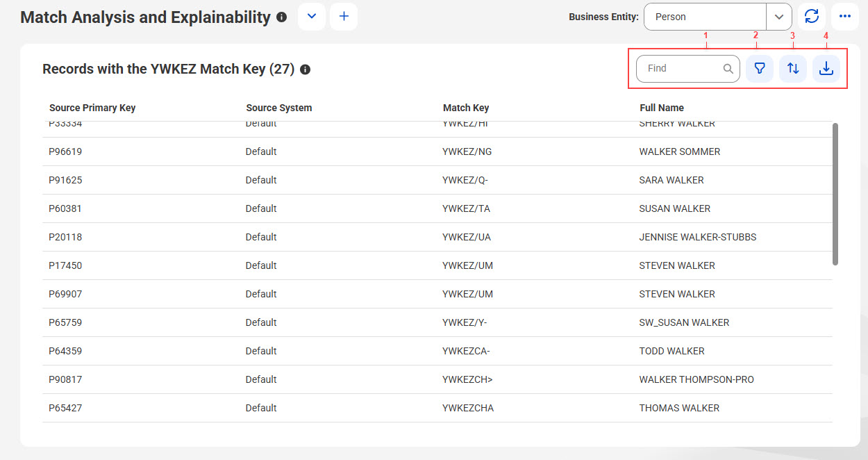Image resolution: width=868 pixels, height=460 pixels.
Task: Click the name SW_SUSAN WALKER
Action: 684,322
